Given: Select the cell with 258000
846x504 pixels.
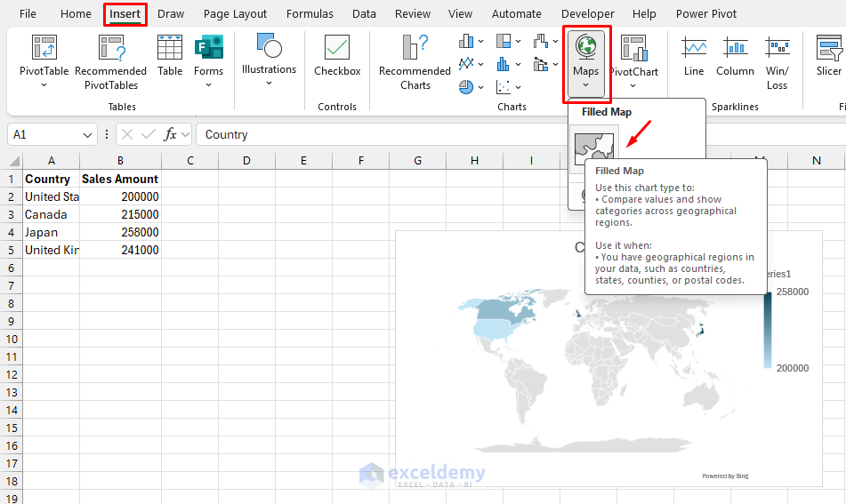Looking at the screenshot, I should [x=120, y=232].
